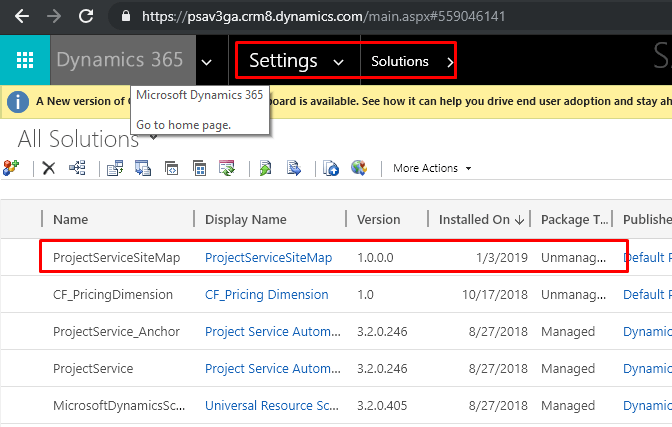Click the Dynamics 365 home tile
672x427 pixels.
coord(119,61)
